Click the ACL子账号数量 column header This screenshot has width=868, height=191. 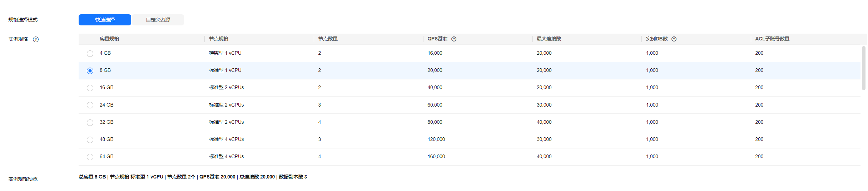[x=772, y=39]
